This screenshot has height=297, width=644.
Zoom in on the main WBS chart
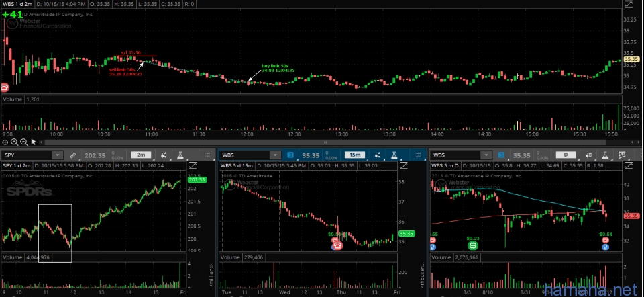[x=14, y=142]
